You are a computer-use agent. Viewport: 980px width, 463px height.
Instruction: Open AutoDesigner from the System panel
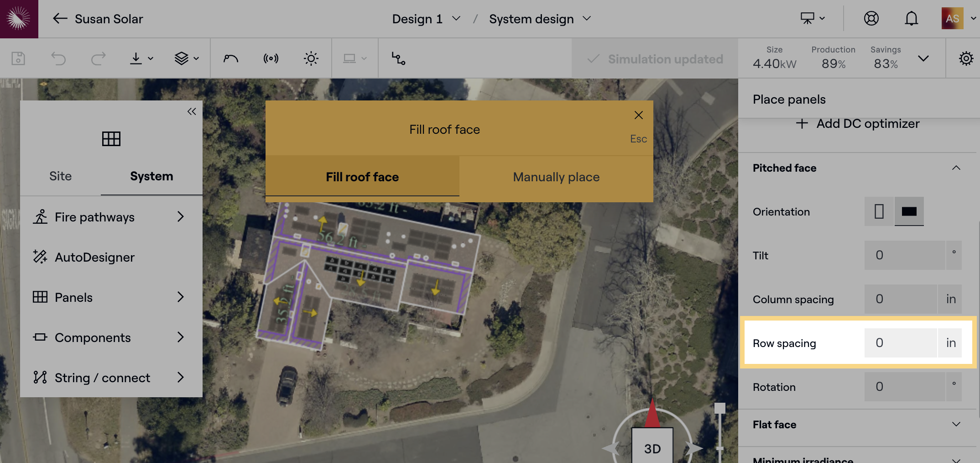pyautogui.click(x=94, y=258)
